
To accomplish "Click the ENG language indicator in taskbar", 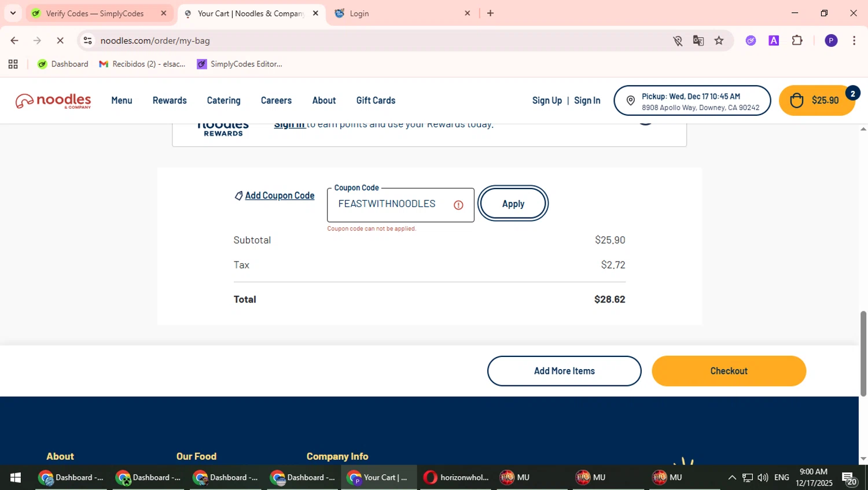I will [x=781, y=478].
